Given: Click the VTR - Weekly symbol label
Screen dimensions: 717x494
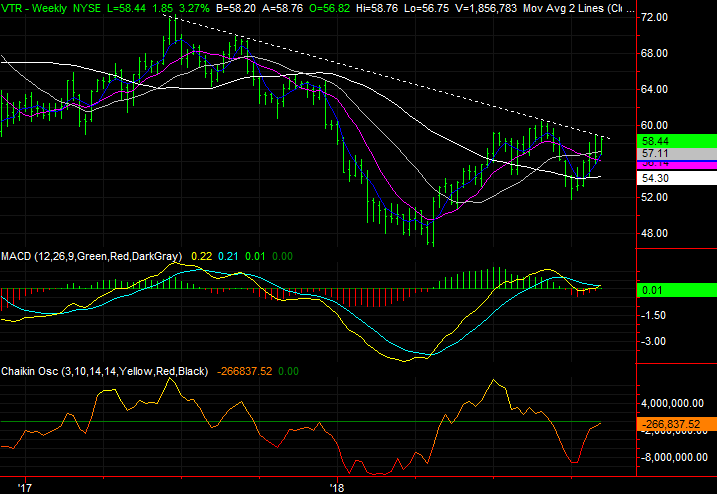Looking at the screenshot, I should (34, 8).
